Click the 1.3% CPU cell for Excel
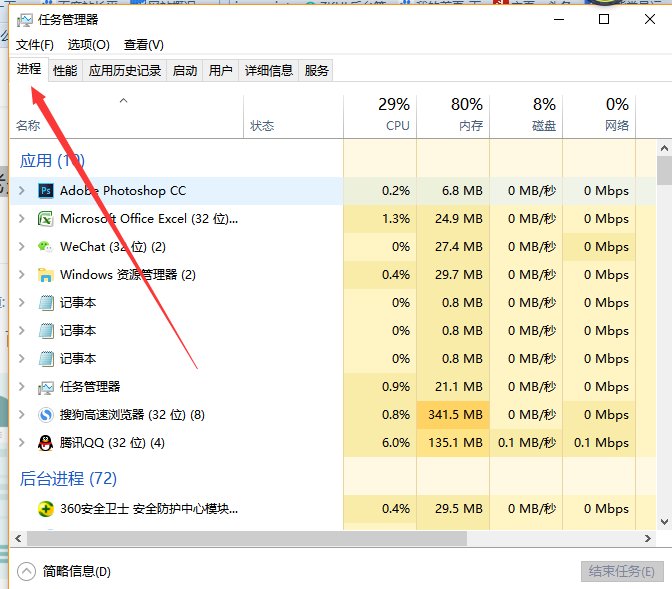Screen dimensions: 672x589 pos(380,219)
